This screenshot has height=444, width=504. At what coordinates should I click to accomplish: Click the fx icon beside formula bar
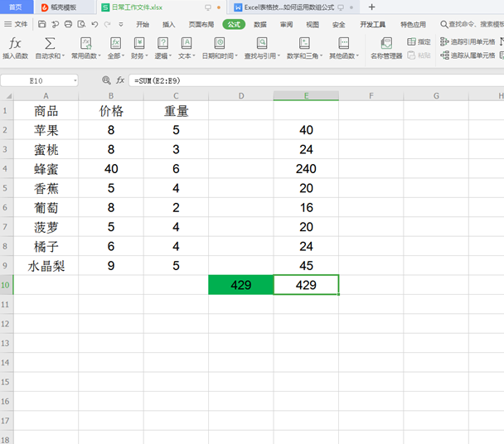tap(120, 80)
